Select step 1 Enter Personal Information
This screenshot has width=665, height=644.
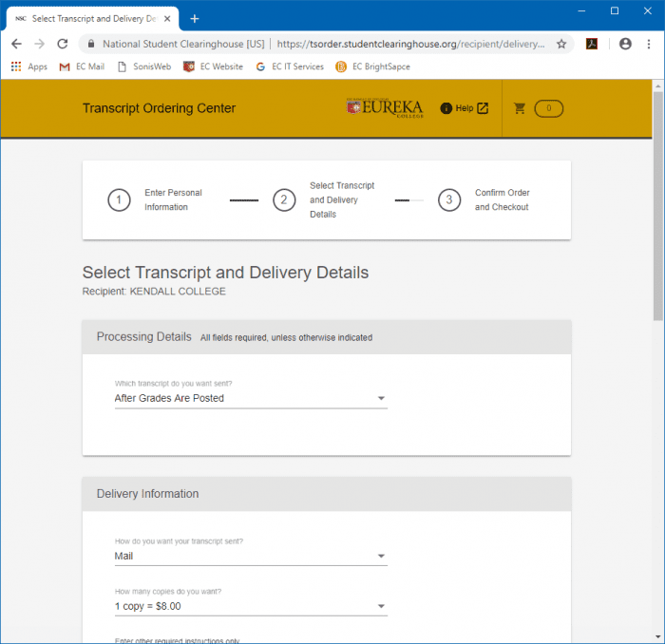point(155,199)
